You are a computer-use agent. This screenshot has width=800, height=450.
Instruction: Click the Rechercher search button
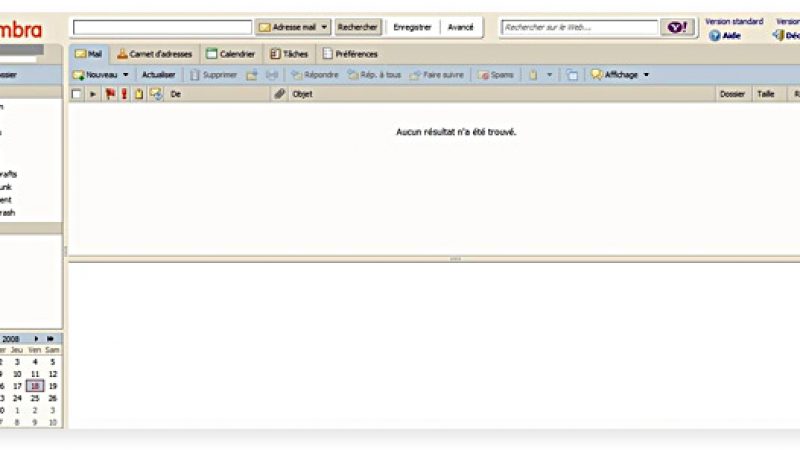(x=358, y=27)
